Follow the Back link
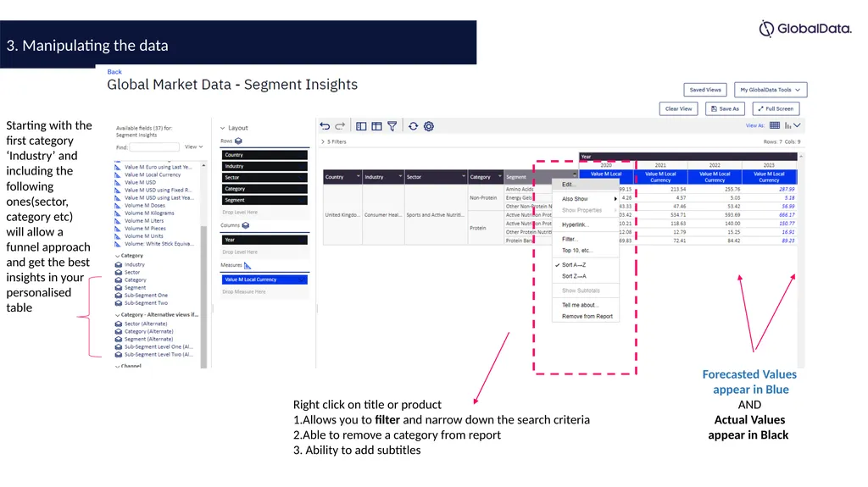The width and height of the screenshot is (868, 487). click(114, 72)
